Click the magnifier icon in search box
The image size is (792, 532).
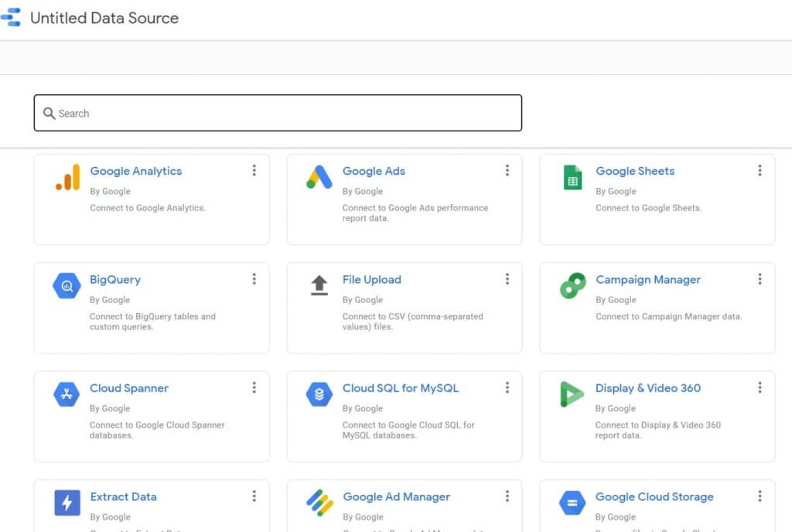[x=49, y=113]
